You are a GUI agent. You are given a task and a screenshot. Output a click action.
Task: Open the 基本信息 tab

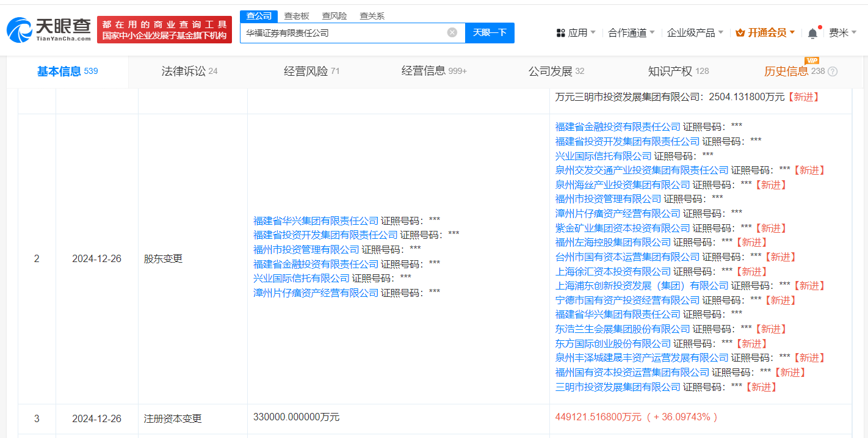67,71
